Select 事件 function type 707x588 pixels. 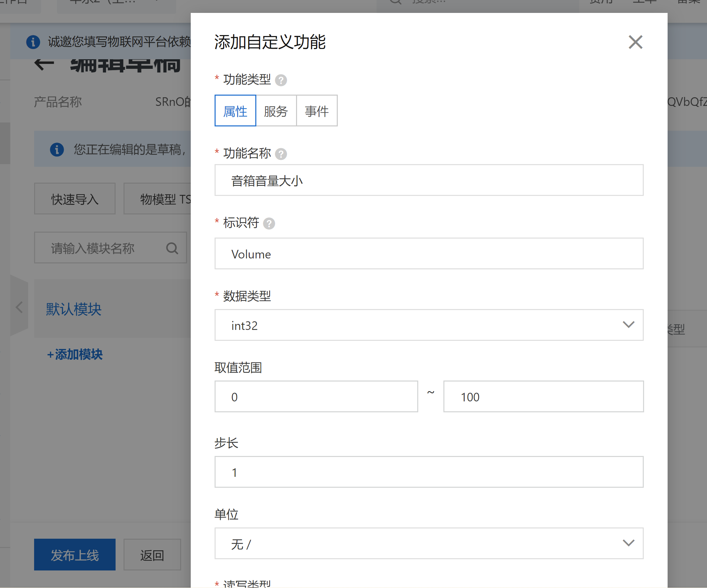pyautogui.click(x=317, y=111)
